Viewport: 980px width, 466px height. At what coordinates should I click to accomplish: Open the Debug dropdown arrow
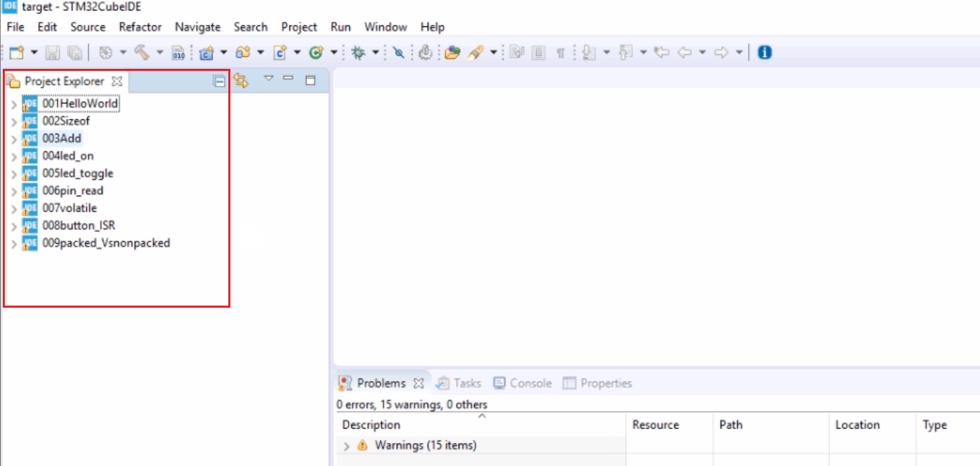[x=375, y=52]
